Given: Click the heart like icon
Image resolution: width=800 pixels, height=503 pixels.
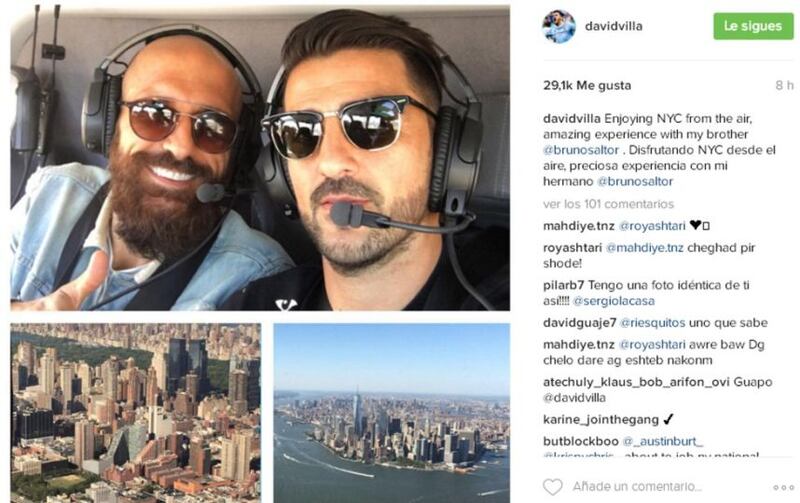Looking at the screenshot, I should point(553,487).
